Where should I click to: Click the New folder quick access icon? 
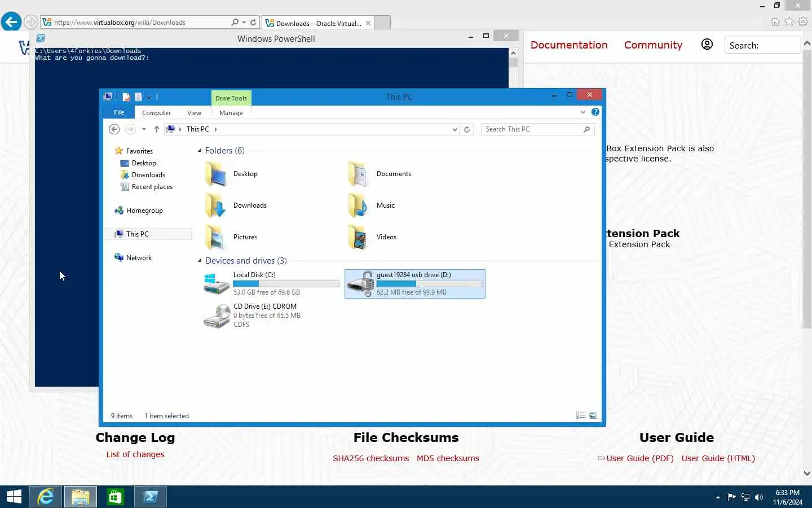pyautogui.click(x=139, y=97)
